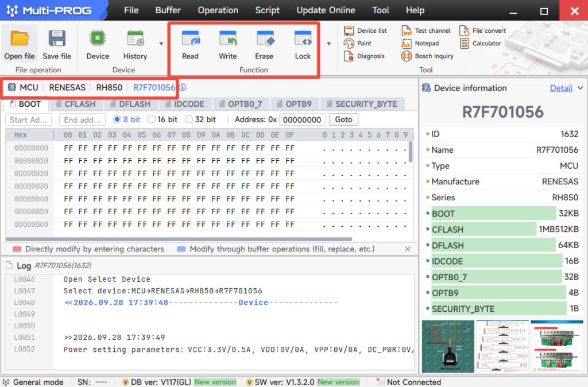Open the Device list tool

click(365, 31)
